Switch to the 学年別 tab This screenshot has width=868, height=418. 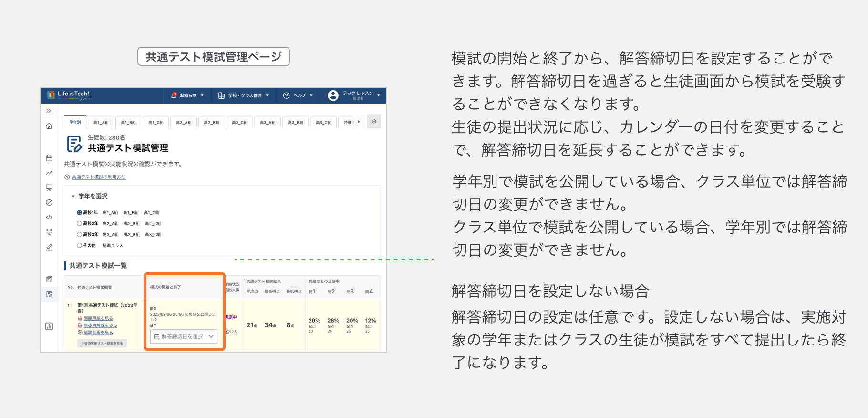tap(75, 122)
